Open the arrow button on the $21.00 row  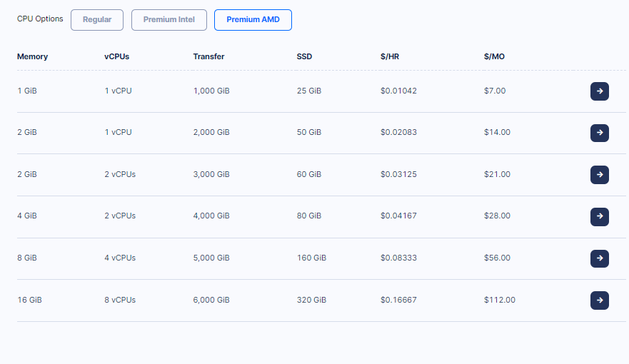(x=599, y=175)
